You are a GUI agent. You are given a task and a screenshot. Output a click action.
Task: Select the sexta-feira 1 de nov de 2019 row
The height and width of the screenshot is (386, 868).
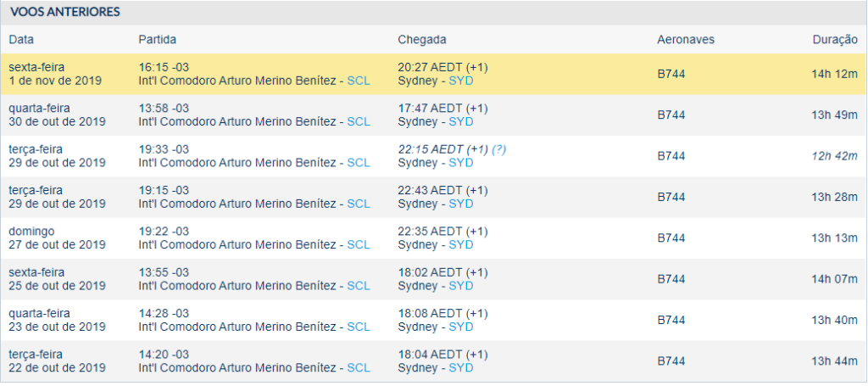[x=433, y=74]
